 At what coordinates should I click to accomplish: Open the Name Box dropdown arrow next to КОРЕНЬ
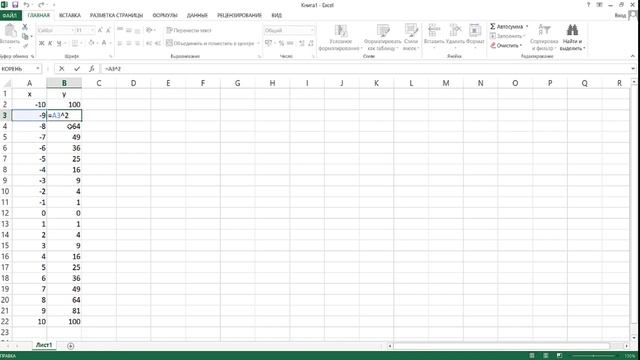(x=38, y=69)
